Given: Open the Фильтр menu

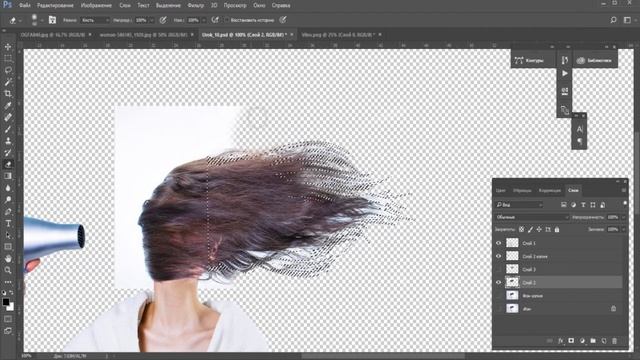Looking at the screenshot, I should 196,5.
